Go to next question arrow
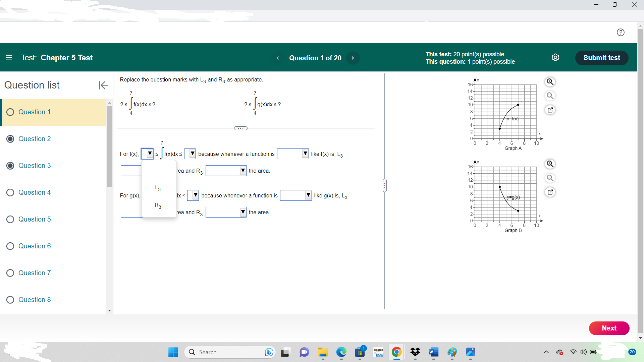The width and height of the screenshot is (644, 362). (x=353, y=58)
